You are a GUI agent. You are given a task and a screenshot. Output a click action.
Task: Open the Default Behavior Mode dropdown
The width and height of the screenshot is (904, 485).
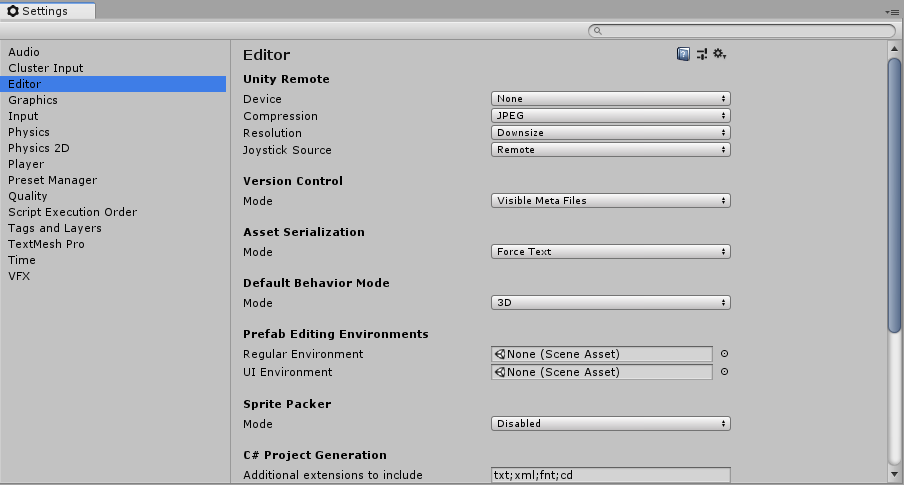click(611, 303)
